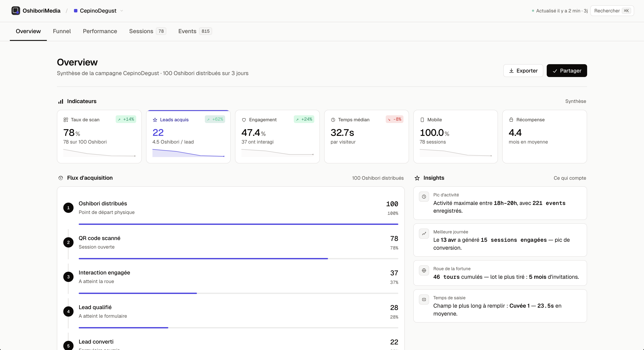Viewport: 644px width, 350px height.
Task: Click the 100 Oshibori distribués header label
Action: 378,178
